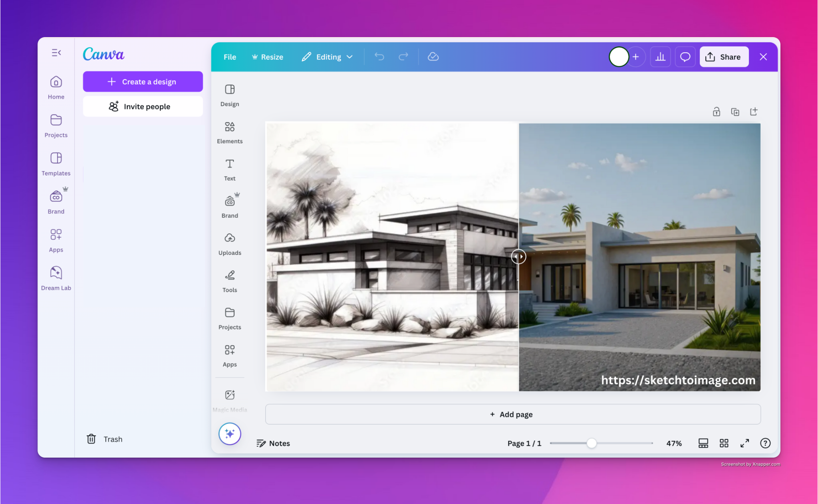Viewport: 818px width, 504px height.
Task: Click the Share button
Action: click(724, 57)
